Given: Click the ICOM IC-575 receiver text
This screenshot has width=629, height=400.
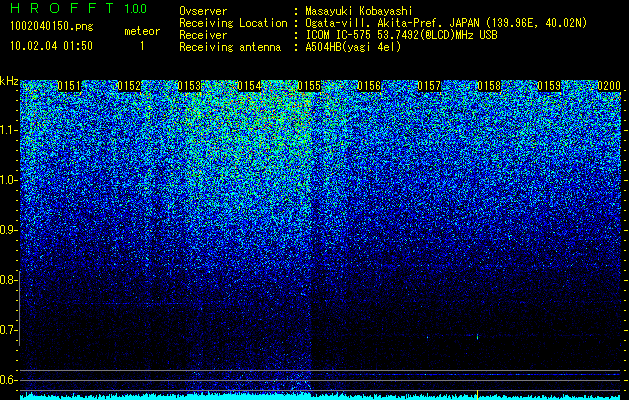Looking at the screenshot, I should [x=402, y=35].
